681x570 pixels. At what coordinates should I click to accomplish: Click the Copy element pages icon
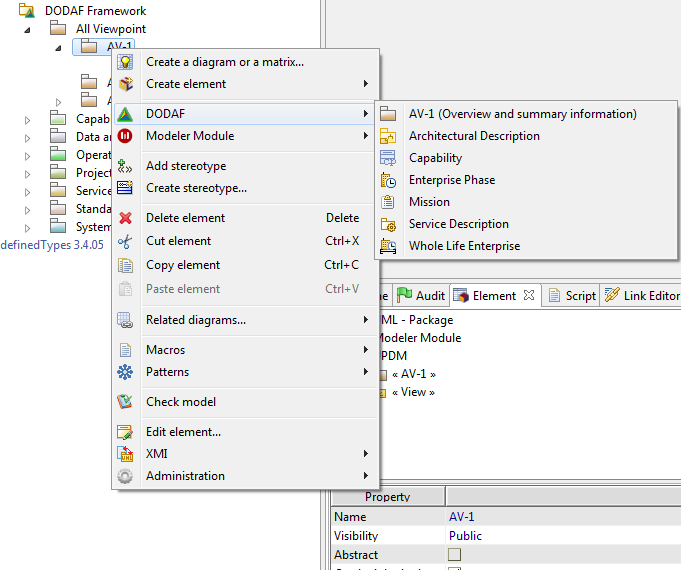125,265
